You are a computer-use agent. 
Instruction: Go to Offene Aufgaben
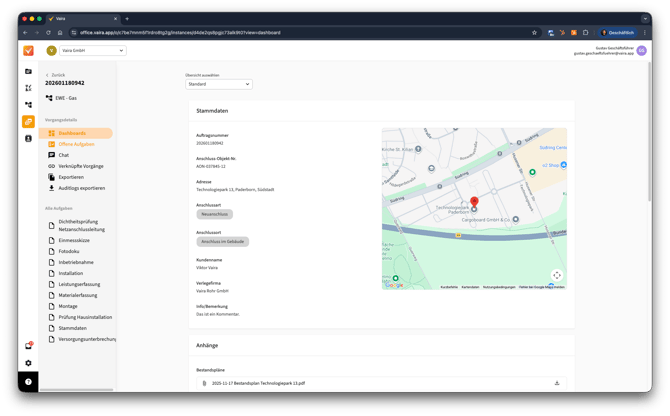(x=76, y=144)
